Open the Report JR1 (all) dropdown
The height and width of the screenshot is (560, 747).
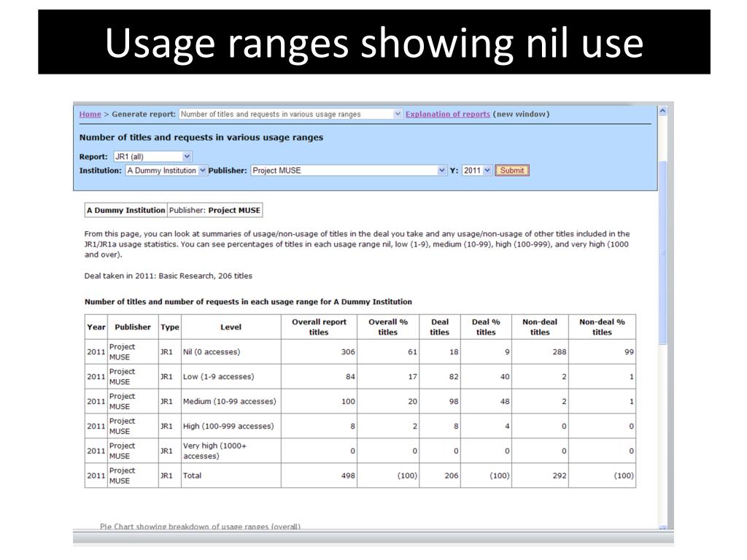tap(152, 157)
